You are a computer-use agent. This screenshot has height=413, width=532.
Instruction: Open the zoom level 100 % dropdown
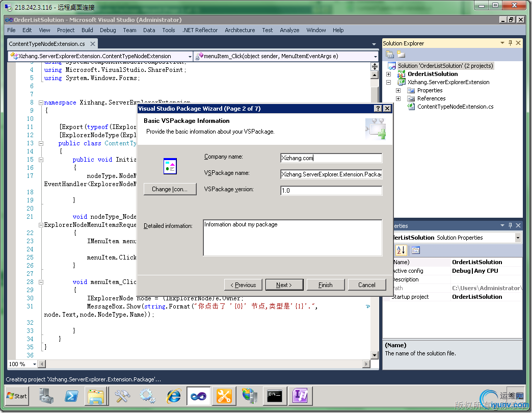pyautogui.click(x=34, y=364)
